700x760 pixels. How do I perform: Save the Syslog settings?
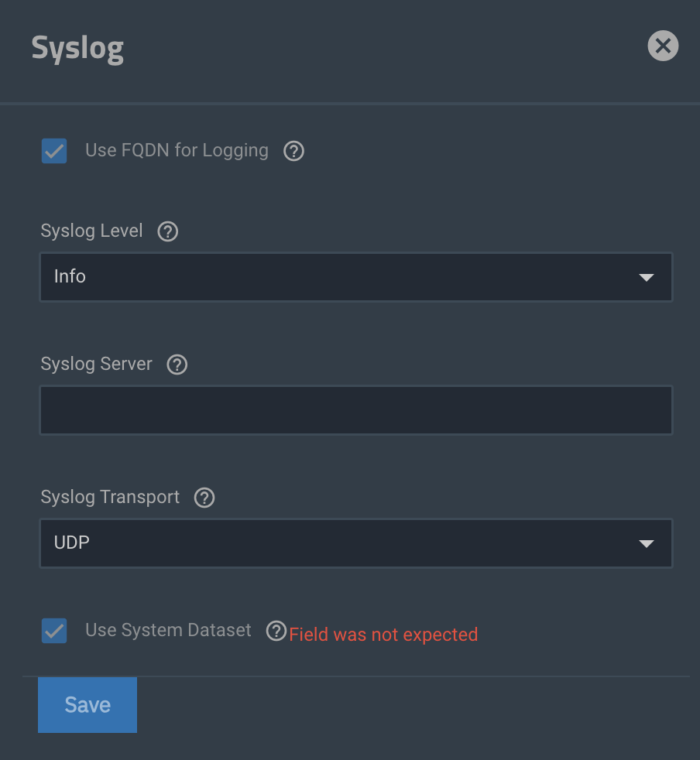(x=87, y=705)
